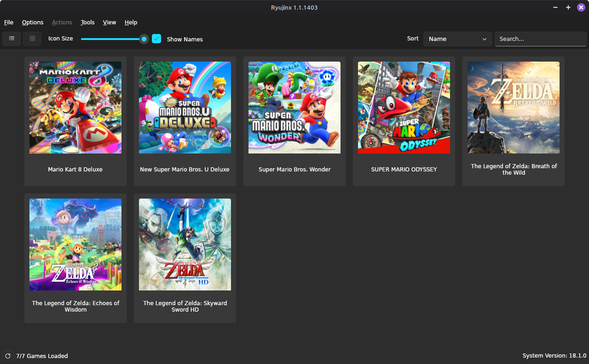Screen dimensions: 589x364
Task: Switch to list view layout
Action: [12, 39]
